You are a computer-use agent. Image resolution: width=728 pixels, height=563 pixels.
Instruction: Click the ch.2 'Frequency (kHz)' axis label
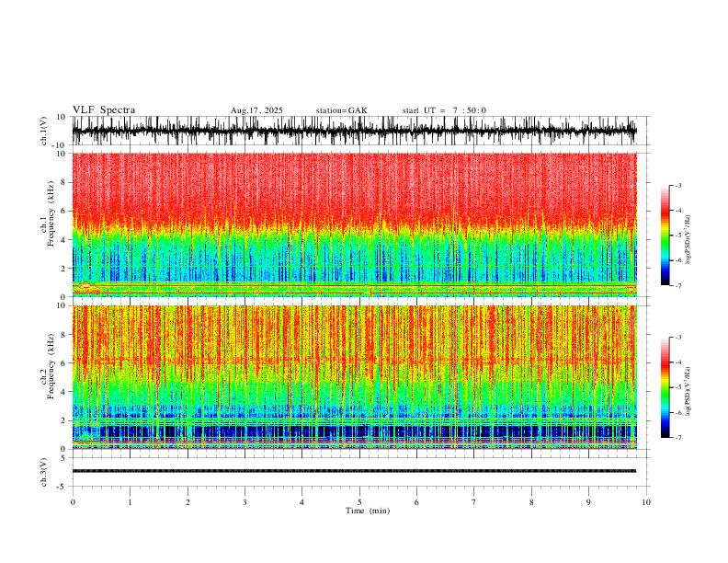[51, 366]
